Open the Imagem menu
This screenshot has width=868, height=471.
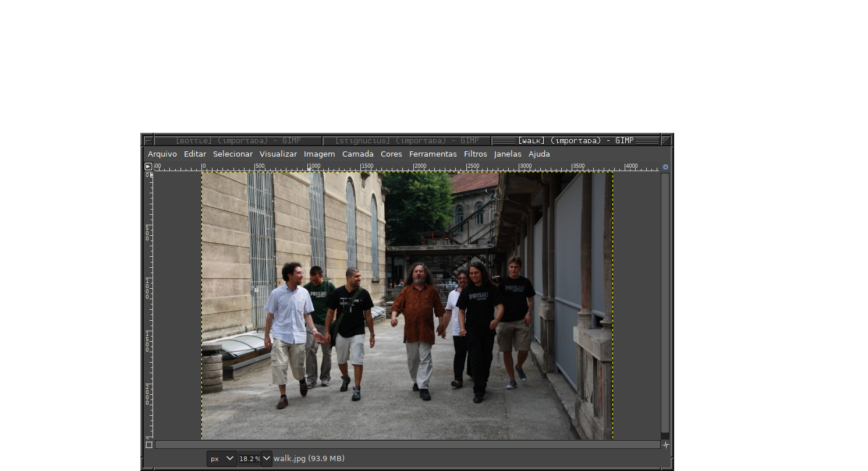point(319,154)
